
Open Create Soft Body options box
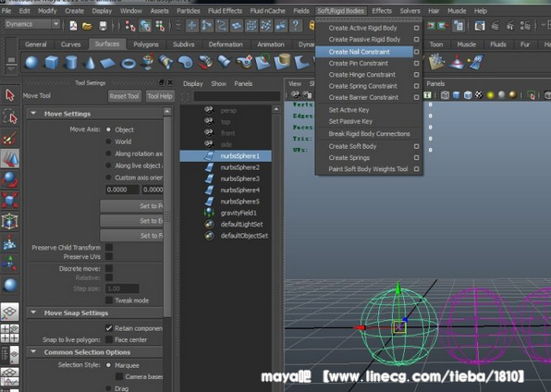[416, 146]
